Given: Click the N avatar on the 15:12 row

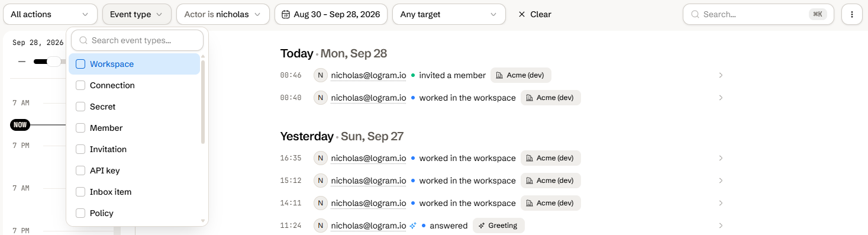Looking at the screenshot, I should click(x=320, y=181).
